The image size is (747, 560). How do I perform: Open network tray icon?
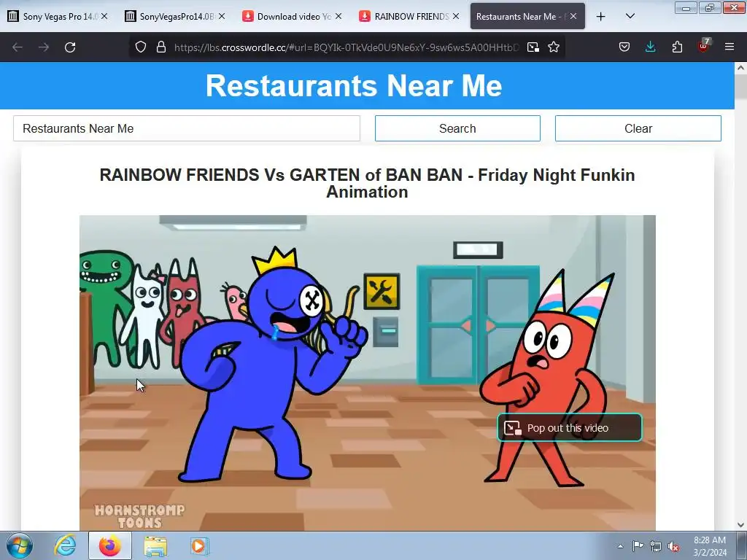pos(656,546)
